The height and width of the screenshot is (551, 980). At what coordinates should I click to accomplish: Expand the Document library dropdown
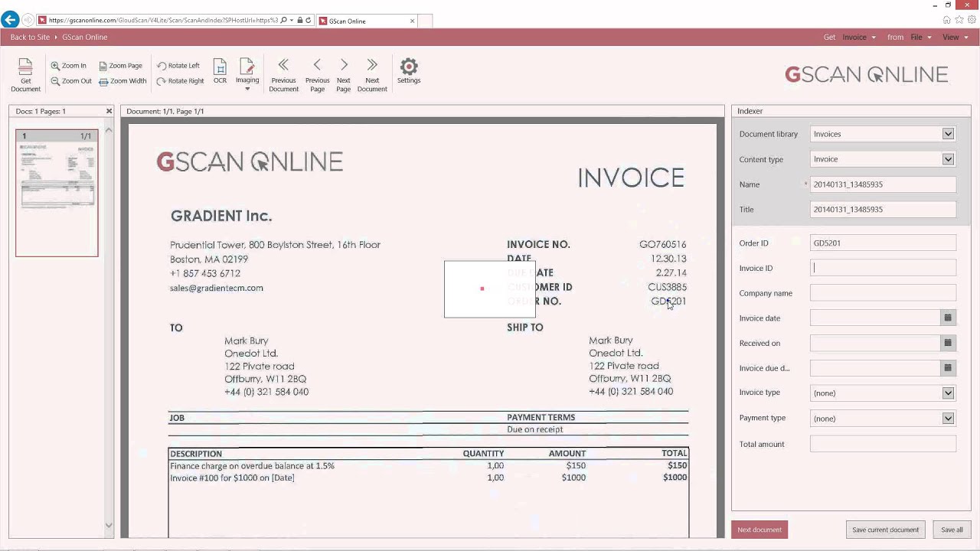coord(948,134)
